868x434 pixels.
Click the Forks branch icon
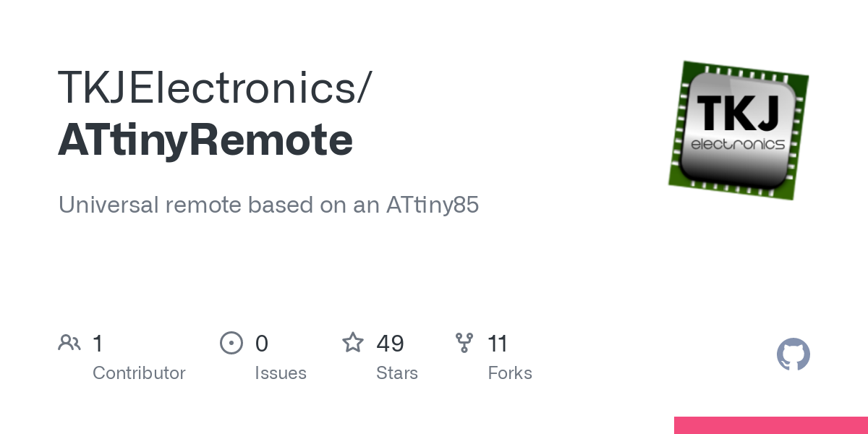click(464, 343)
